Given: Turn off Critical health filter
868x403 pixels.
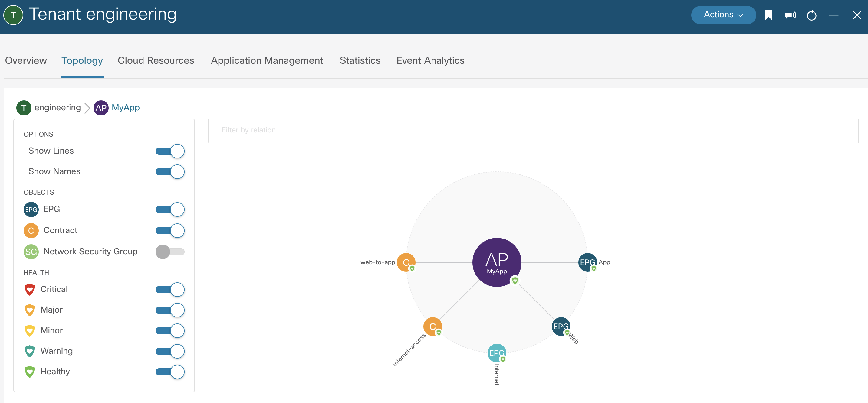Looking at the screenshot, I should coord(170,289).
